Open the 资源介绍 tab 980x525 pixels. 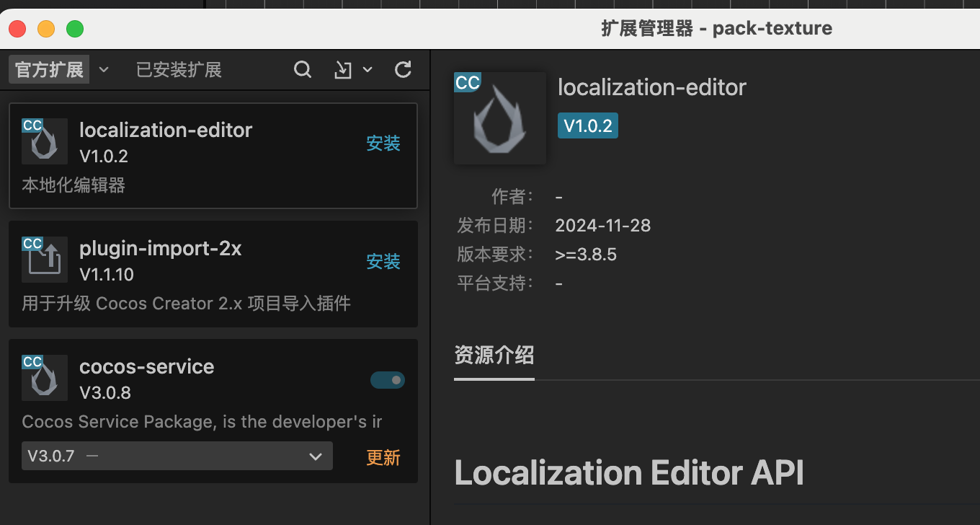494,355
